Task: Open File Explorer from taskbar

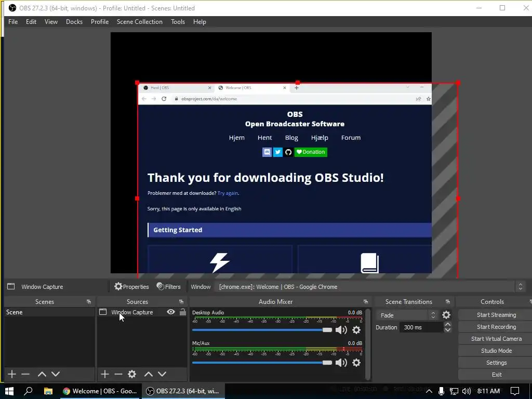Action: click(48, 391)
